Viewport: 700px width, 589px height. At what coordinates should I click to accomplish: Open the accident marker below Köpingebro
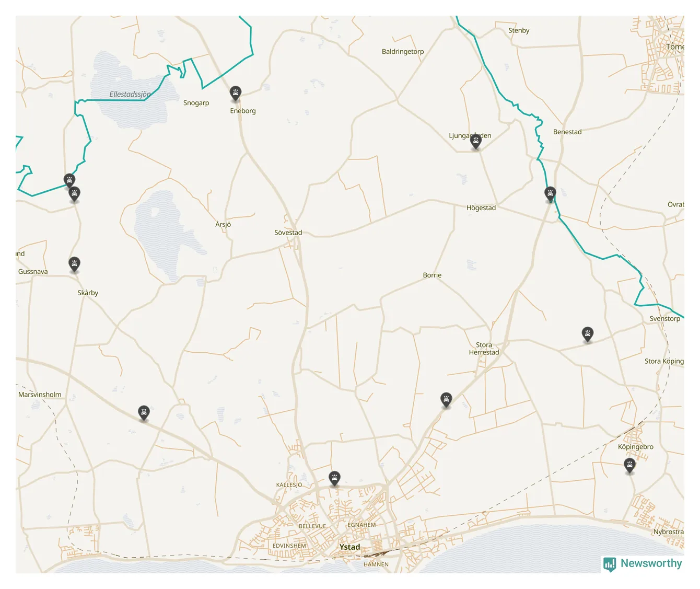(x=630, y=465)
